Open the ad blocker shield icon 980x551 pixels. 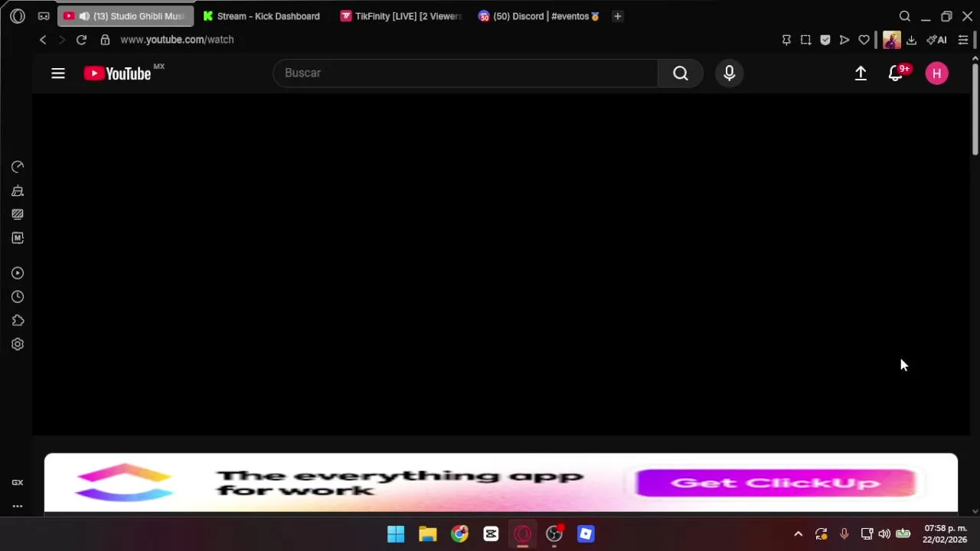pyautogui.click(x=825, y=40)
